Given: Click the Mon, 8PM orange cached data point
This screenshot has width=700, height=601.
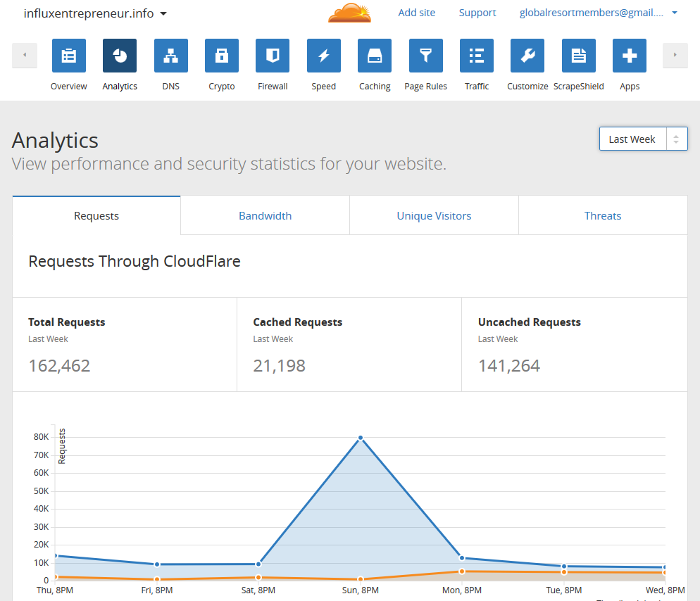Looking at the screenshot, I should click(462, 571).
